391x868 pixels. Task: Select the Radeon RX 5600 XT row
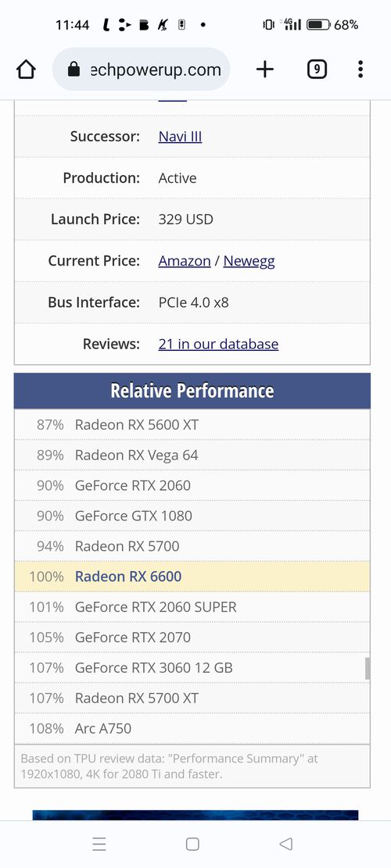pos(192,424)
